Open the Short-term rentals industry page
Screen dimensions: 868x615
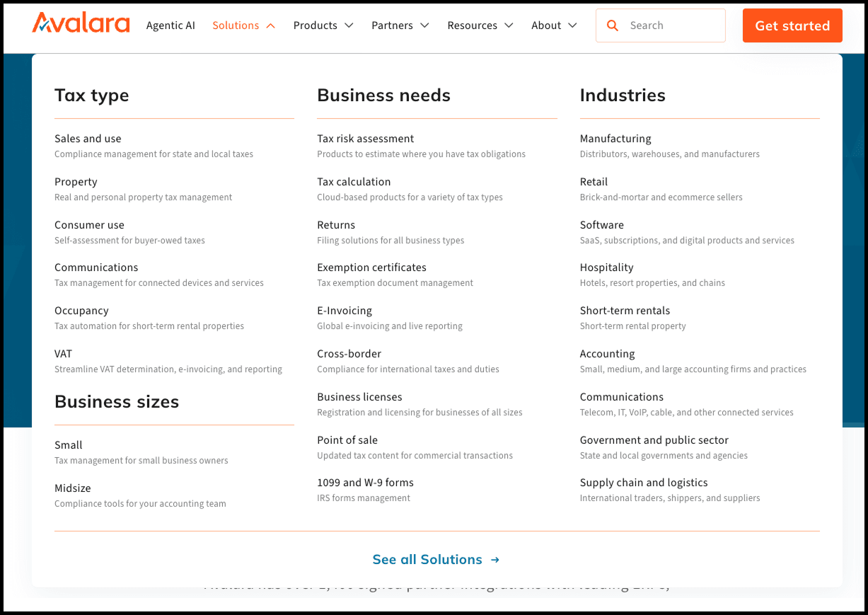(625, 310)
